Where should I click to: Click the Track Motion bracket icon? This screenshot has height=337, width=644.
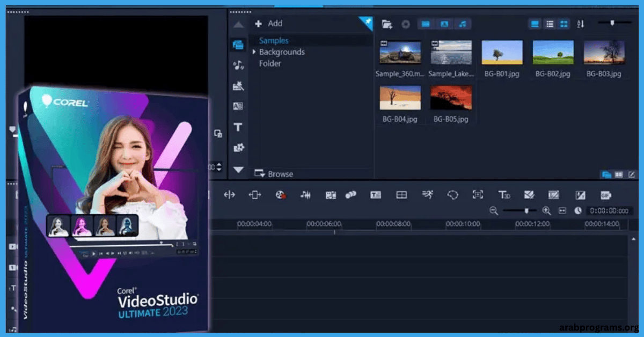click(478, 195)
